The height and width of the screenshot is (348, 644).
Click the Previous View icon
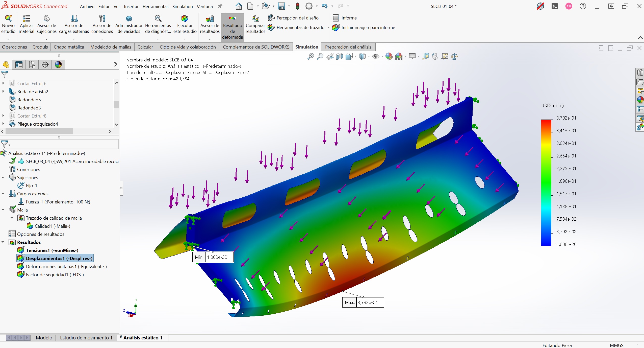[x=330, y=56]
